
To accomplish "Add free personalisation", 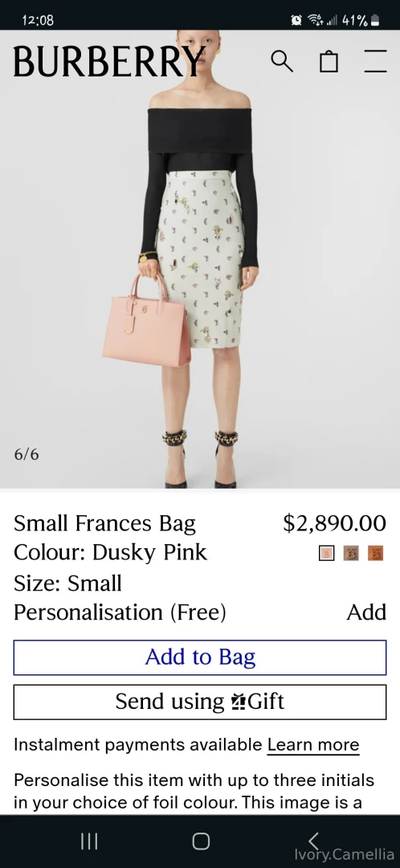I will pyautogui.click(x=366, y=612).
